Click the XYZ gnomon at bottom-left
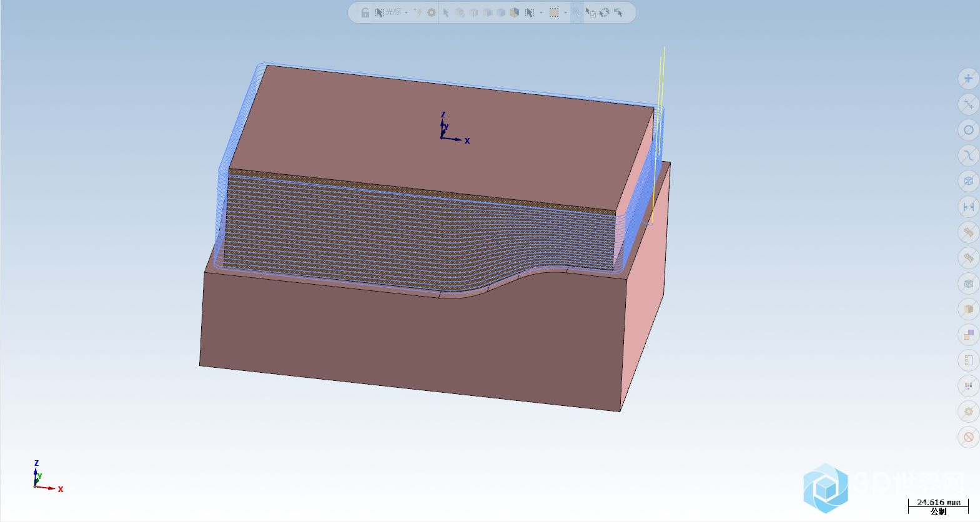980x522 pixels. [47, 477]
